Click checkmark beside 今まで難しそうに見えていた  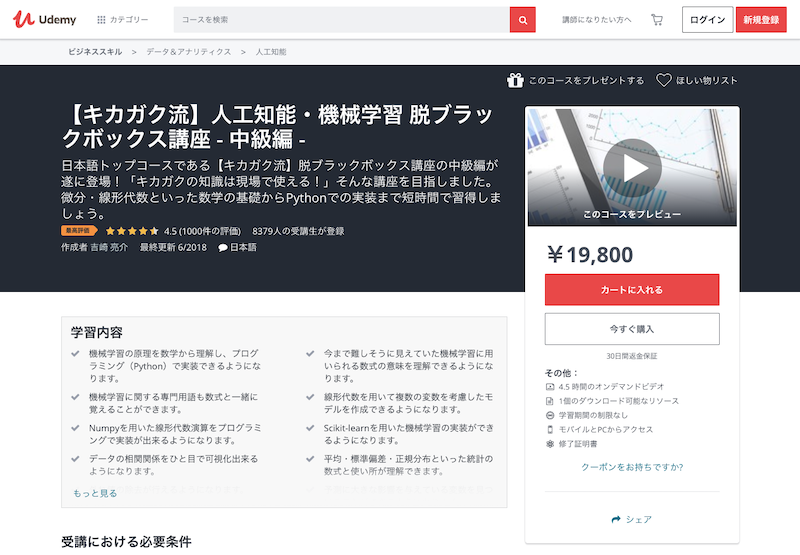[310, 353]
